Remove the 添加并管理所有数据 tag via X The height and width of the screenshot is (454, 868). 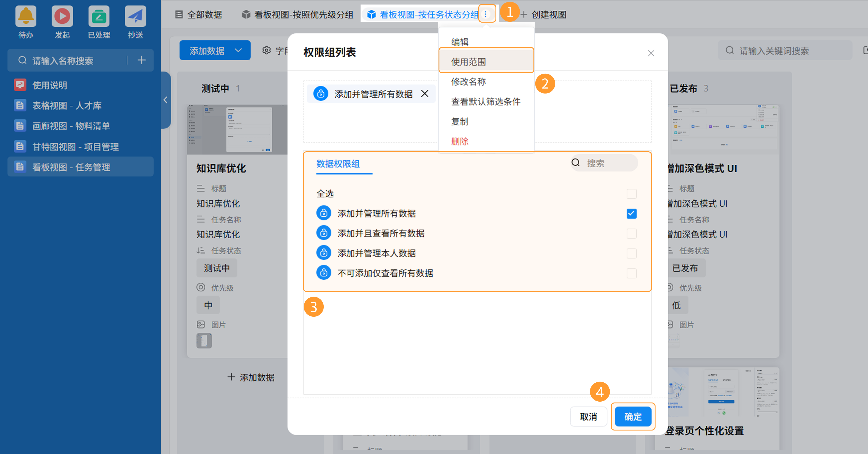click(425, 94)
